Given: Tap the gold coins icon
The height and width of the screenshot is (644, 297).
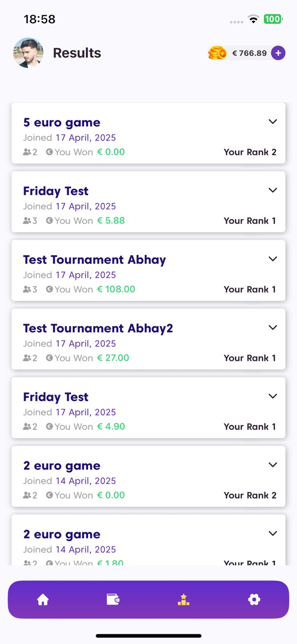Looking at the screenshot, I should click(x=217, y=53).
